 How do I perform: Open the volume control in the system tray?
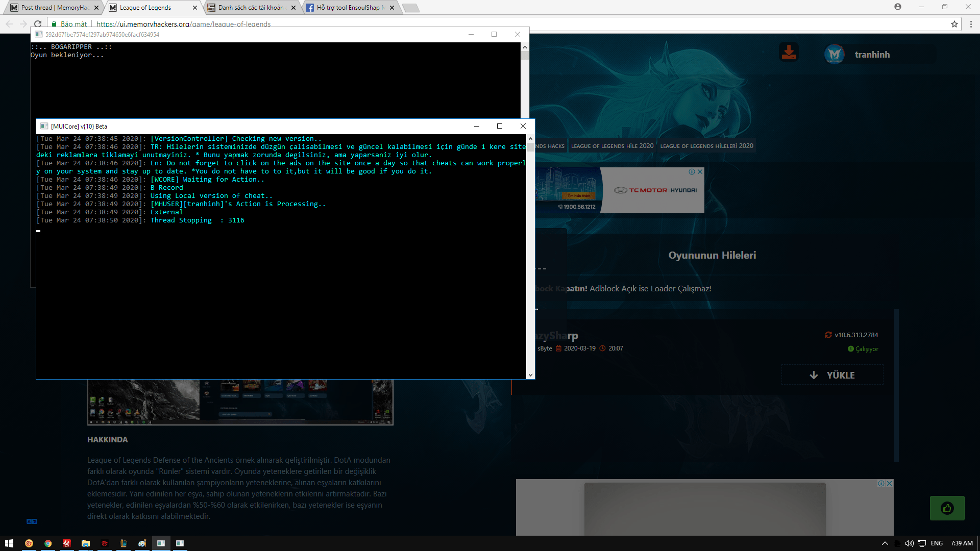click(910, 543)
